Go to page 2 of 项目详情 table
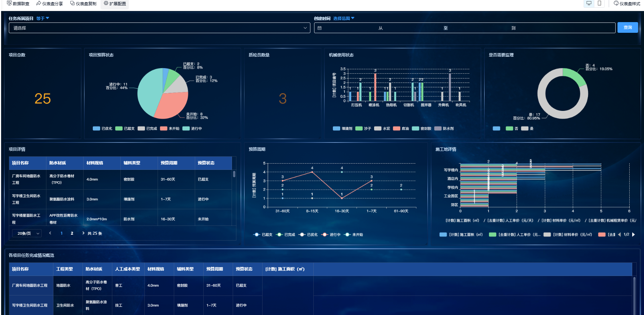644x315 pixels. pyautogui.click(x=72, y=233)
